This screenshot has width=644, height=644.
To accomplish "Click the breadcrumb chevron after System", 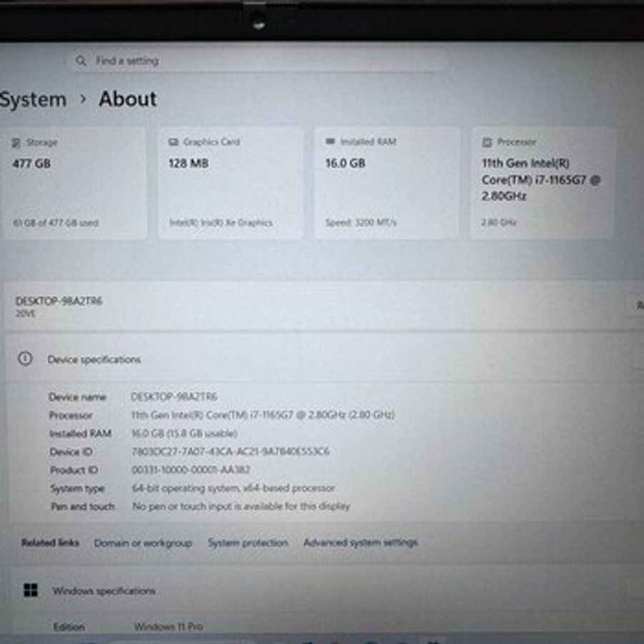I will (83, 99).
